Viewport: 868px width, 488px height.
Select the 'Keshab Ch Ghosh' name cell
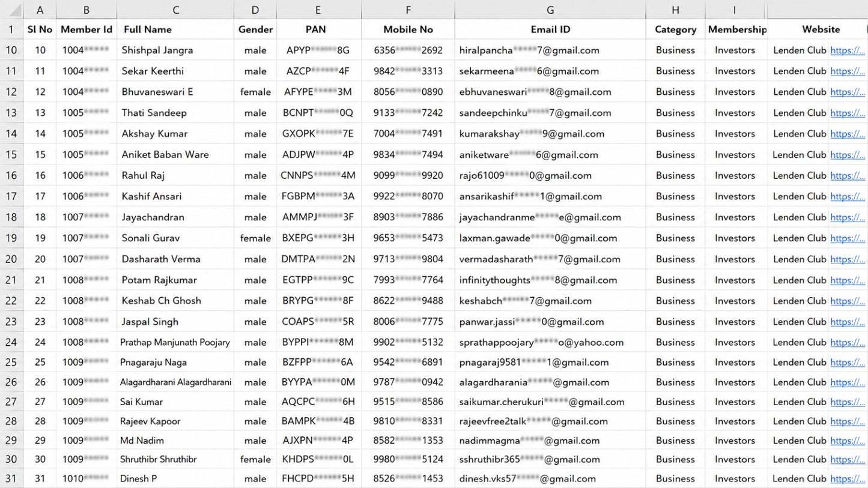[175, 301]
